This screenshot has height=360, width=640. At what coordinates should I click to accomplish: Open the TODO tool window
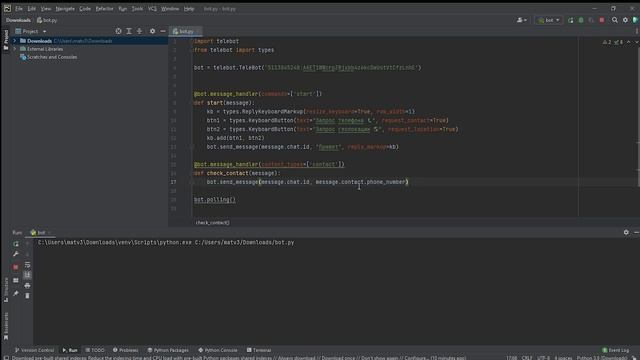coord(95,350)
